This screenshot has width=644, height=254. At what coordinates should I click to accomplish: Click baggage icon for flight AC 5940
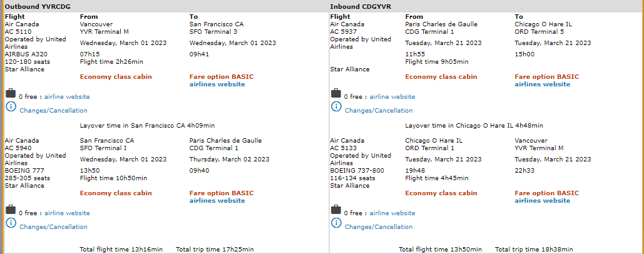point(11,210)
